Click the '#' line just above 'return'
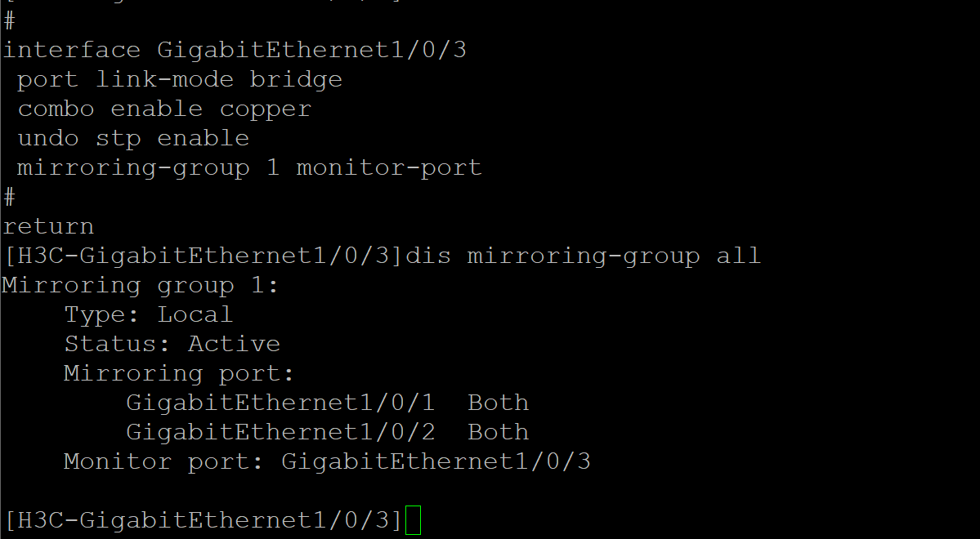The image size is (980, 539). click(10, 197)
